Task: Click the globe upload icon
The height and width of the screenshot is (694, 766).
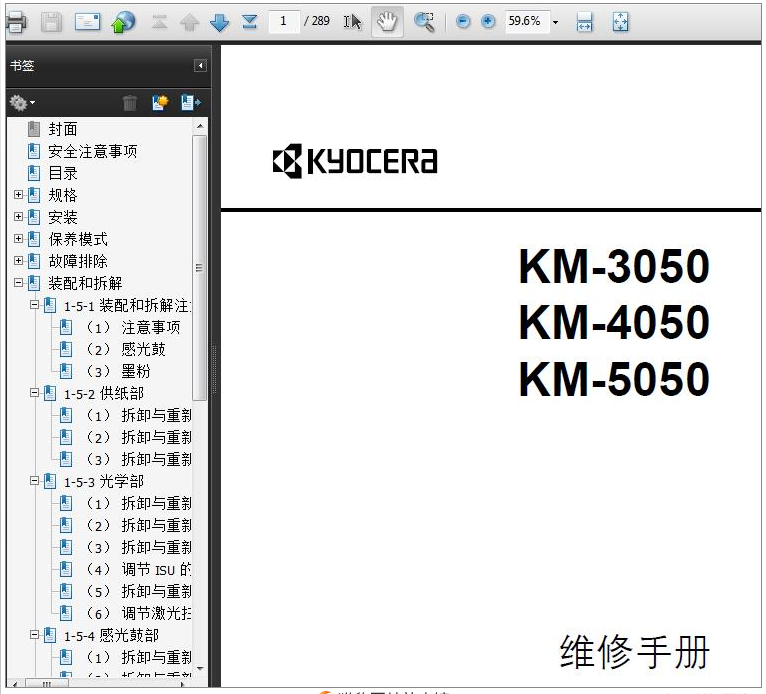Action: pos(124,21)
